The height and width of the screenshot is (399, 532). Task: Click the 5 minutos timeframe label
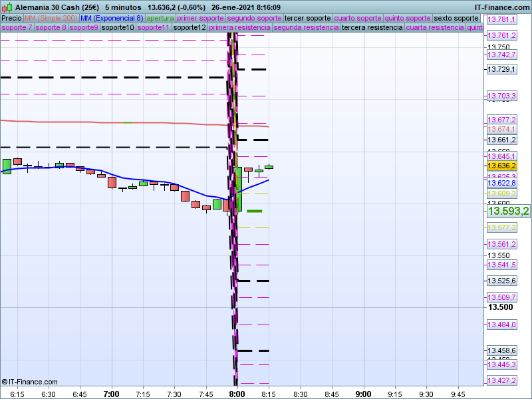point(122,7)
